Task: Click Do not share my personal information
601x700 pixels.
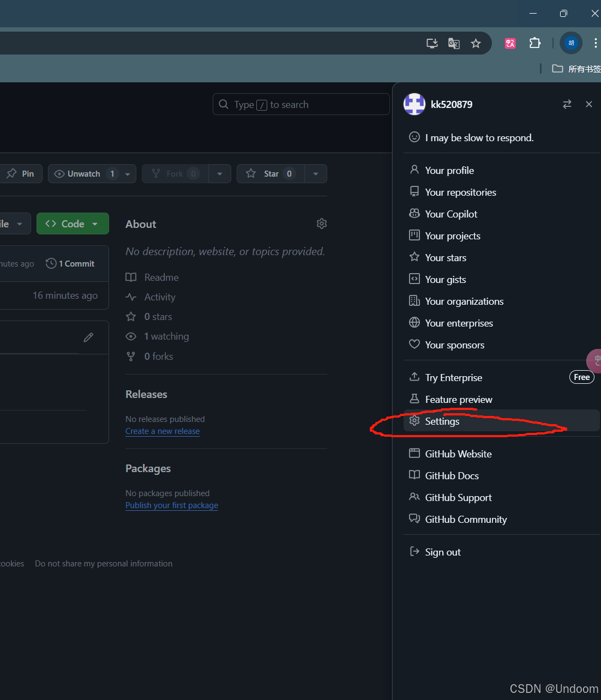Action: [104, 564]
